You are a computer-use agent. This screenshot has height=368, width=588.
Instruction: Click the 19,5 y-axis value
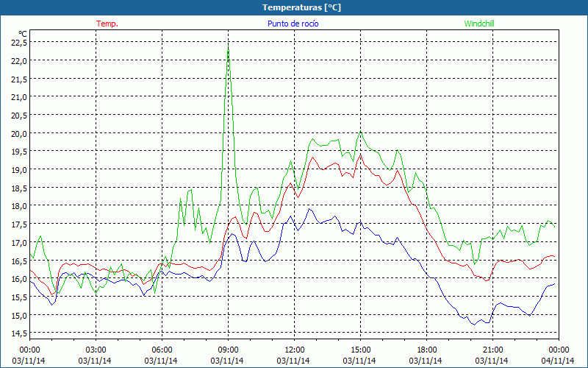19,152
